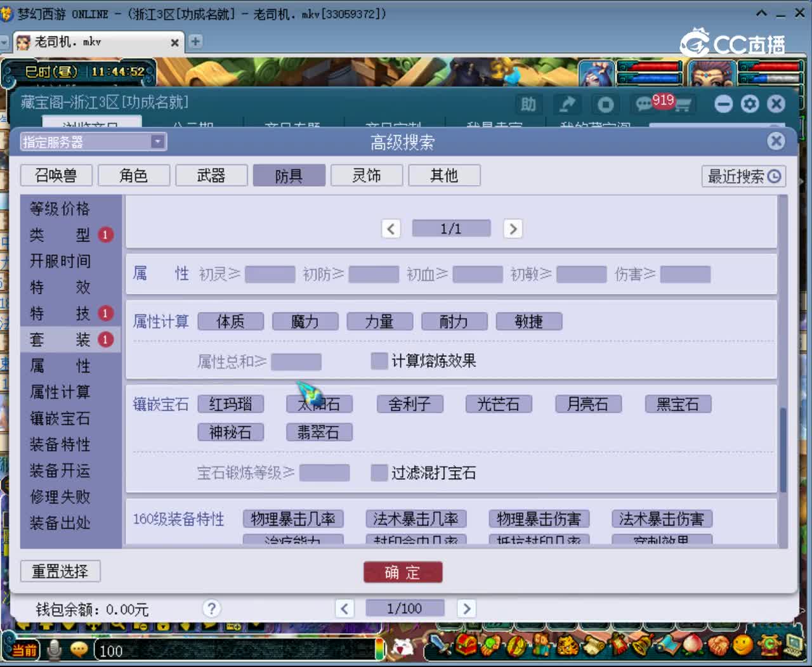Open 最近搜索 recent searches list
812x667 pixels.
(743, 176)
